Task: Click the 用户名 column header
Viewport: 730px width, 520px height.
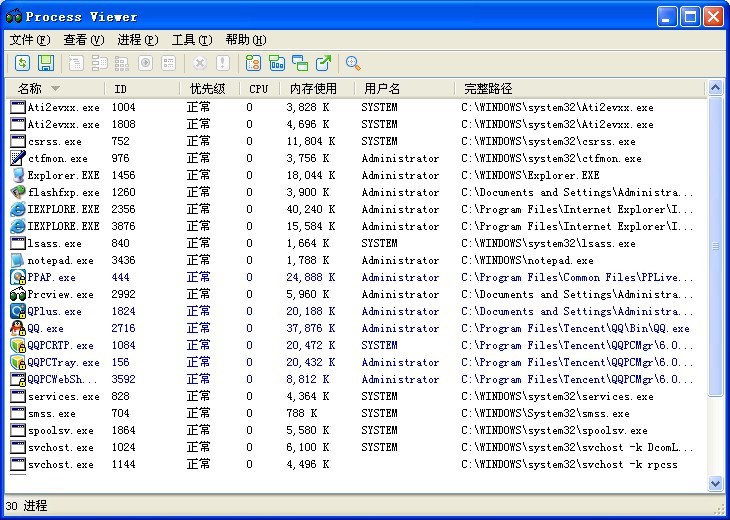Action: tap(382, 89)
